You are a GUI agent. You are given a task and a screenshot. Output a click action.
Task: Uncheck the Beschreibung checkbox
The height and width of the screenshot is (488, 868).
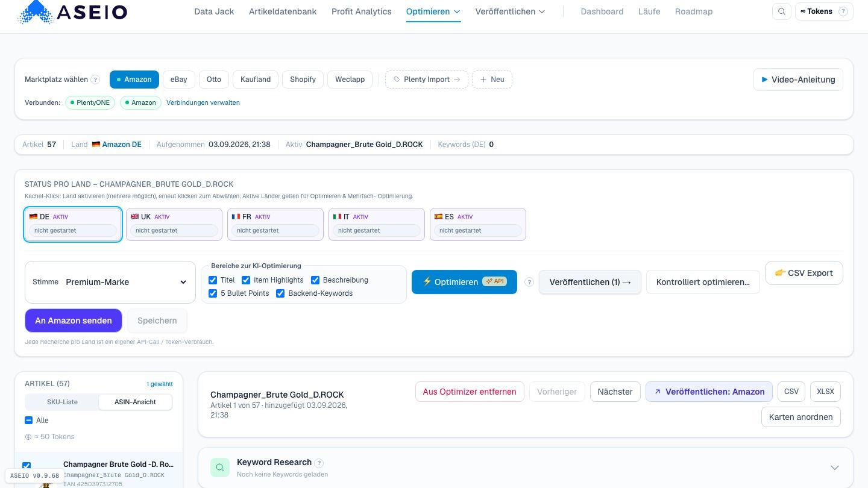pos(315,280)
